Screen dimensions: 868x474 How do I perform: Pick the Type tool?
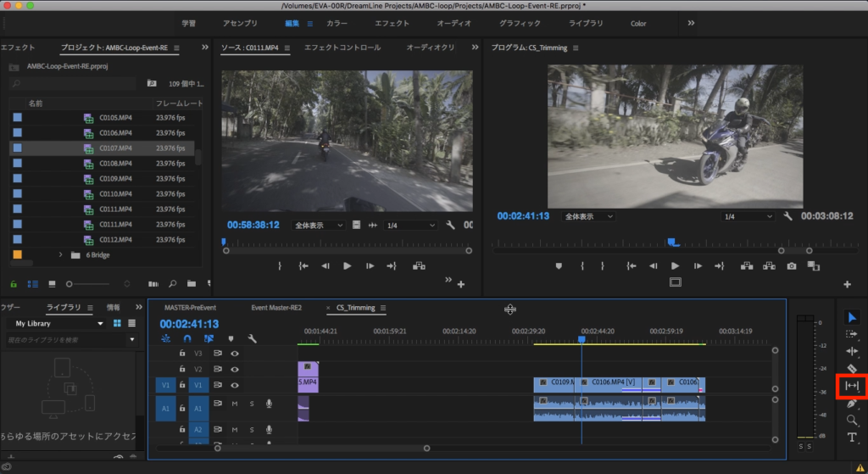point(852,437)
